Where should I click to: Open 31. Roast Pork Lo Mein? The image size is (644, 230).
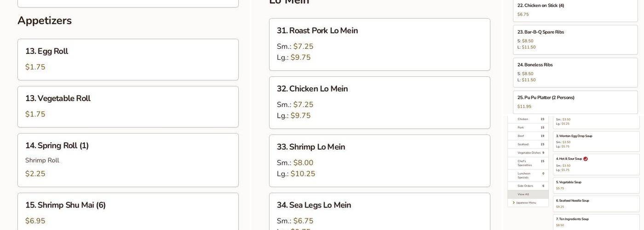pos(379,44)
